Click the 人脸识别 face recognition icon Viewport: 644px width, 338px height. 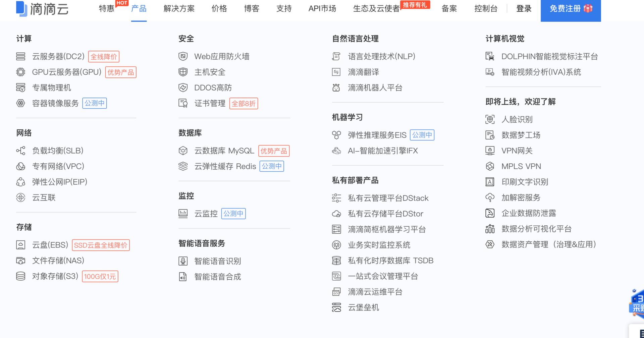[x=490, y=119]
